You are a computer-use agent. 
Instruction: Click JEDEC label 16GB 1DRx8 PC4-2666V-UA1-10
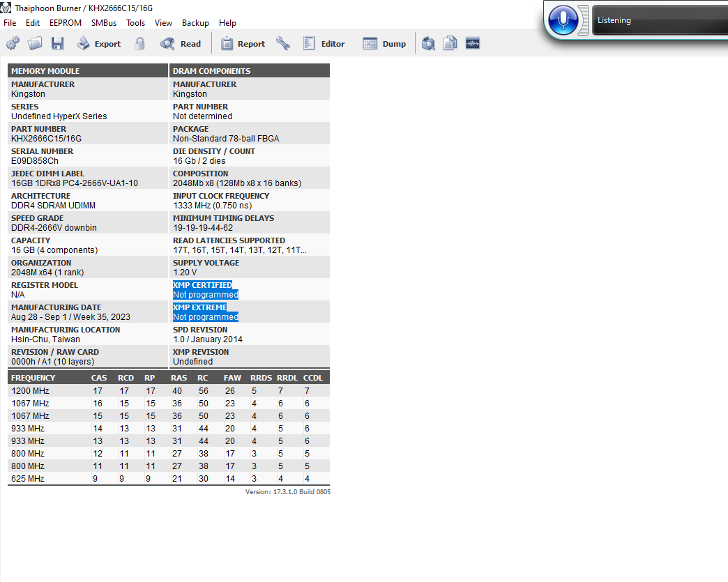(x=75, y=183)
